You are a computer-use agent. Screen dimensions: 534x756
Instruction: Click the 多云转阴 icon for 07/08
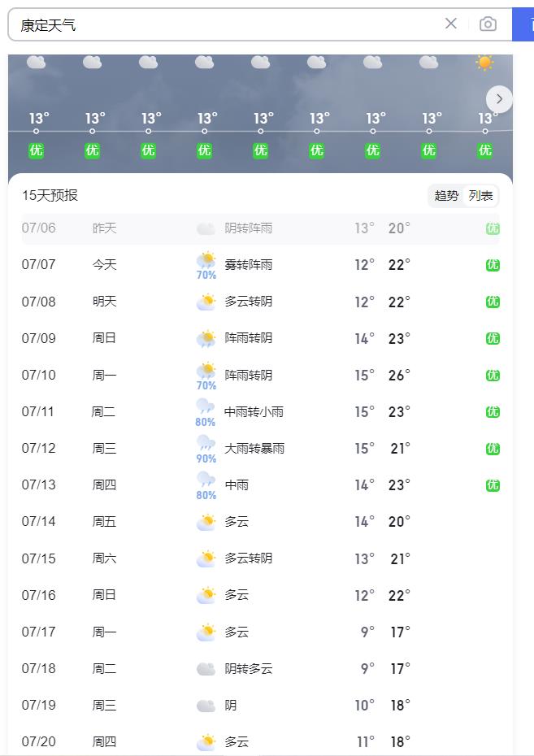[x=206, y=302]
